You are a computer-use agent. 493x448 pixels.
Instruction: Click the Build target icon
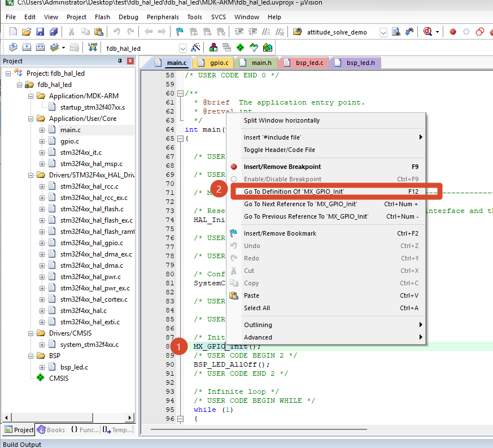pos(27,47)
